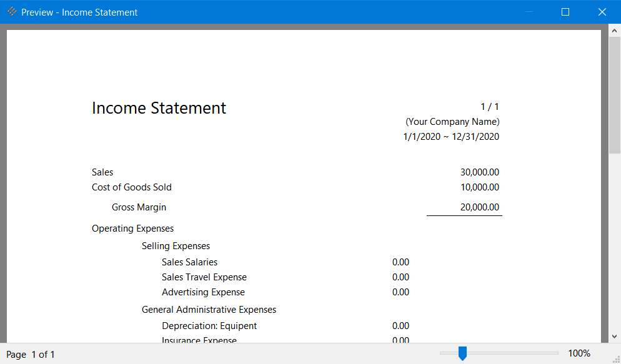Close the Income Statement preview
Viewport: 621px width, 364px height.
pos(602,12)
